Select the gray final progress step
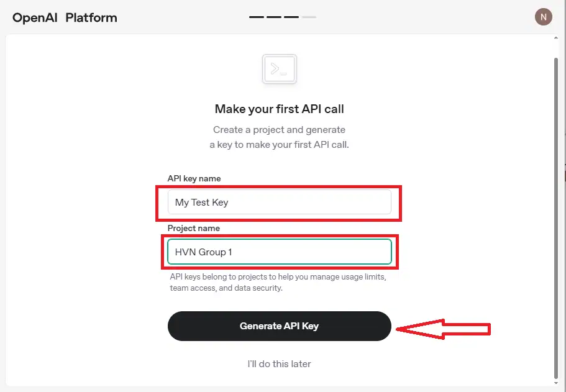 309,17
